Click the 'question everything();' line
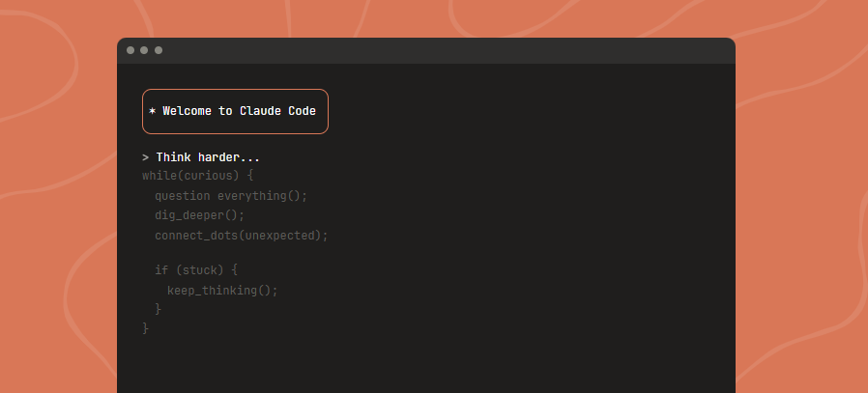Viewport: 868px width, 393px height. [x=230, y=195]
